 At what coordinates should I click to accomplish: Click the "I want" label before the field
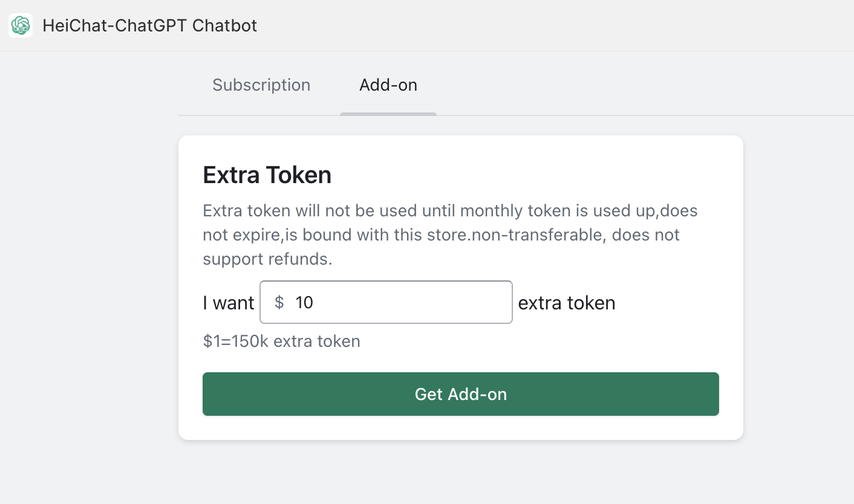pyautogui.click(x=229, y=303)
